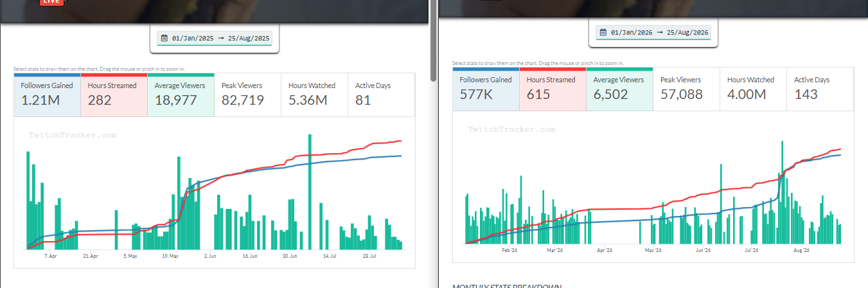
Task: Click the '30. Jun' axis label in left chart
Action: 289,256
